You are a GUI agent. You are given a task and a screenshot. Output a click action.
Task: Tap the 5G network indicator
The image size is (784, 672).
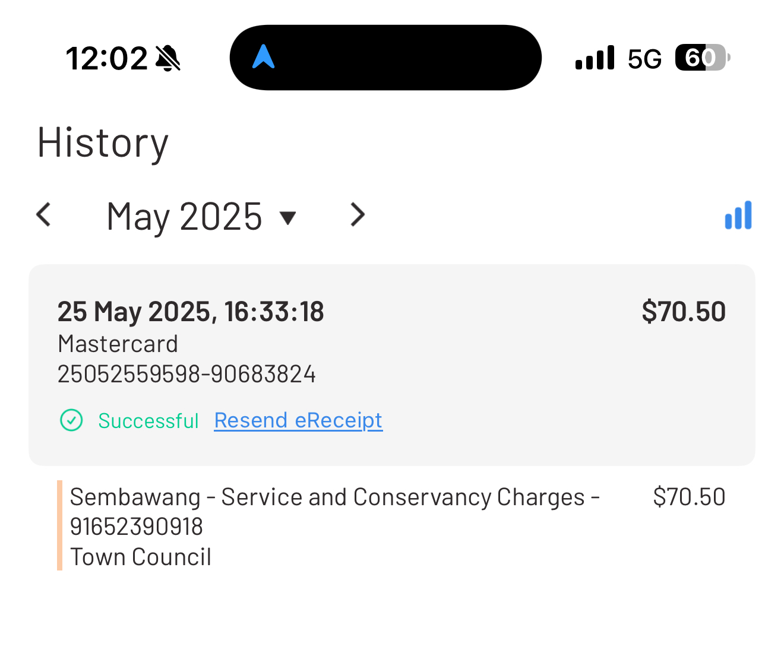pyautogui.click(x=644, y=59)
